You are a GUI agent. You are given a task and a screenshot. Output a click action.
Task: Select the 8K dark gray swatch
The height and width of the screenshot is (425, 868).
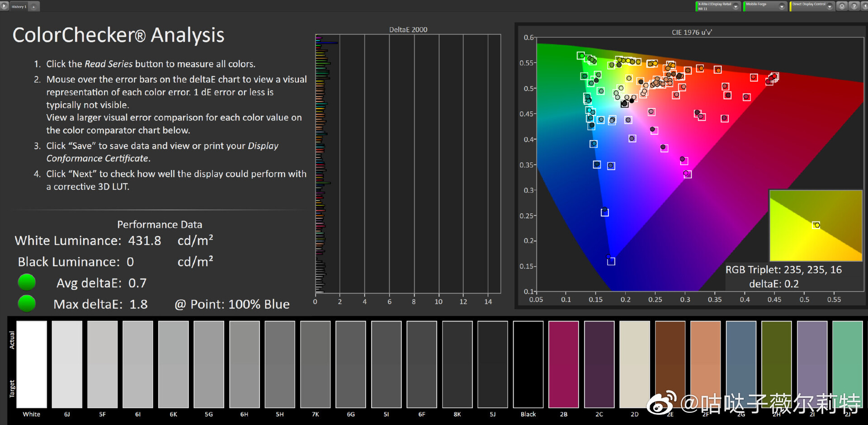458,364
